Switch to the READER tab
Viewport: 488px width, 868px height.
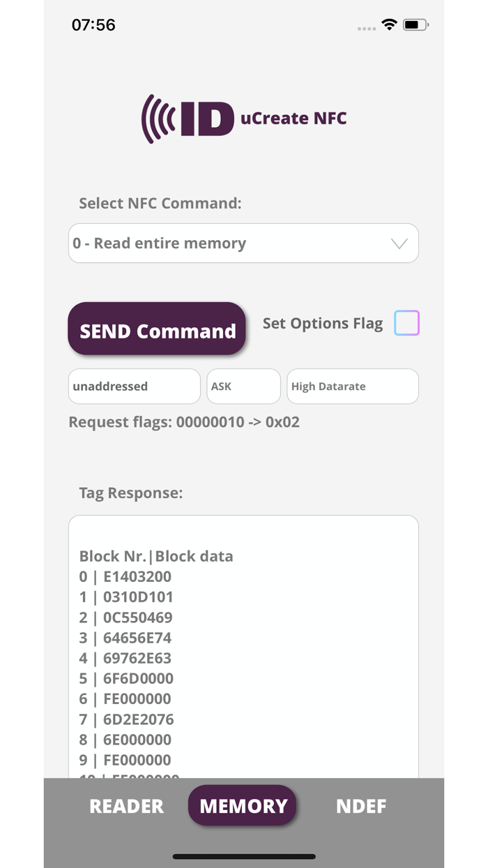point(126,806)
